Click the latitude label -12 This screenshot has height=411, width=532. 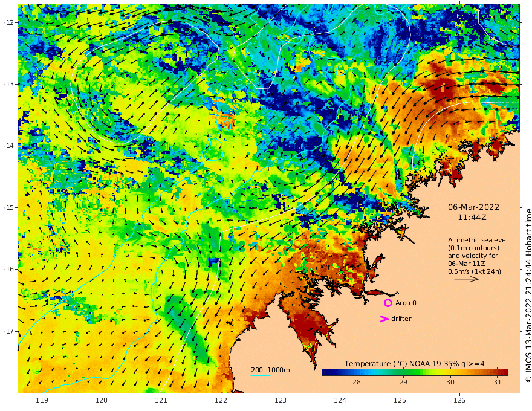pyautogui.click(x=9, y=22)
